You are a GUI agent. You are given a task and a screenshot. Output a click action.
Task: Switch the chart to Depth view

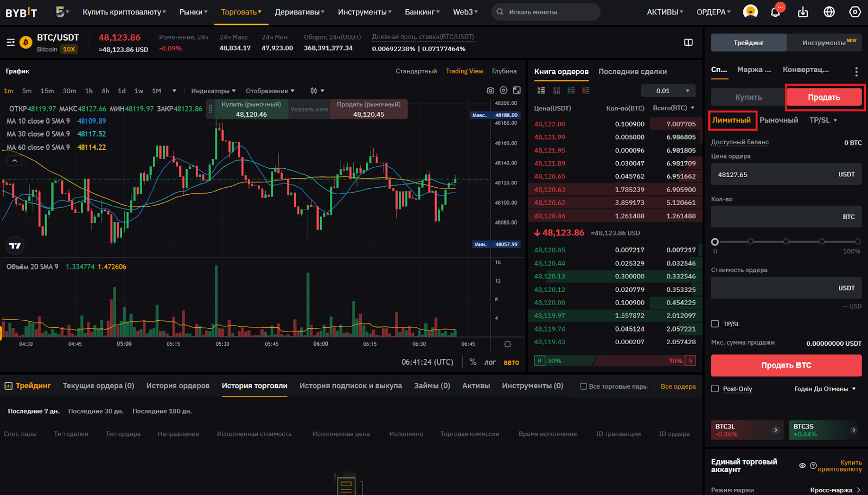[x=505, y=71]
